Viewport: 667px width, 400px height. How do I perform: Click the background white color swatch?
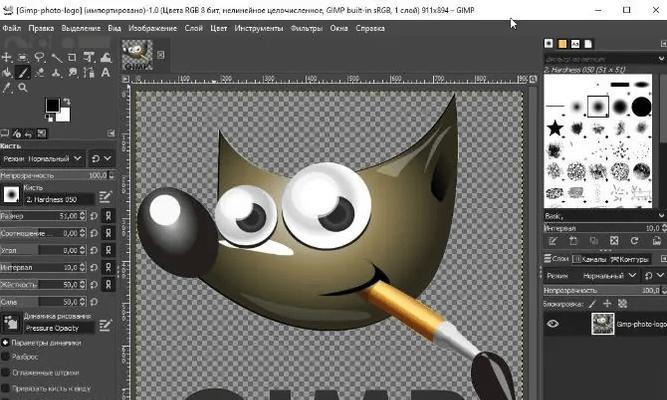coord(64,115)
